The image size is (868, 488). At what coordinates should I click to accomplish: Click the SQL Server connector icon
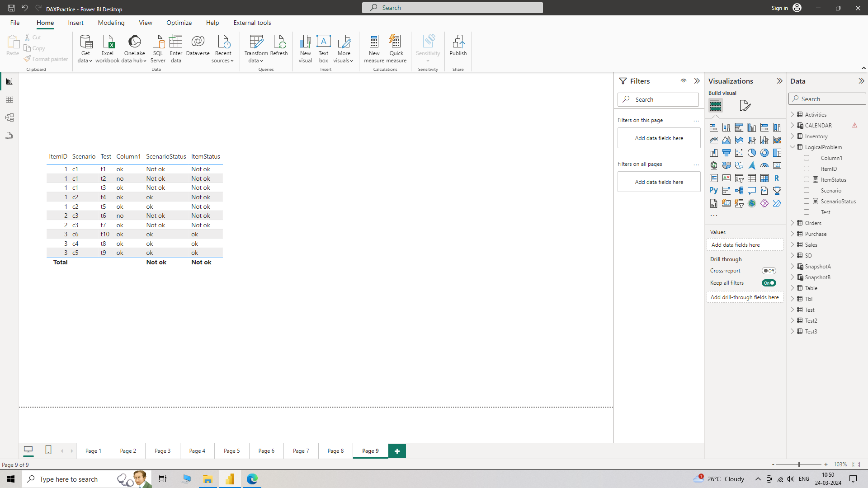[158, 49]
